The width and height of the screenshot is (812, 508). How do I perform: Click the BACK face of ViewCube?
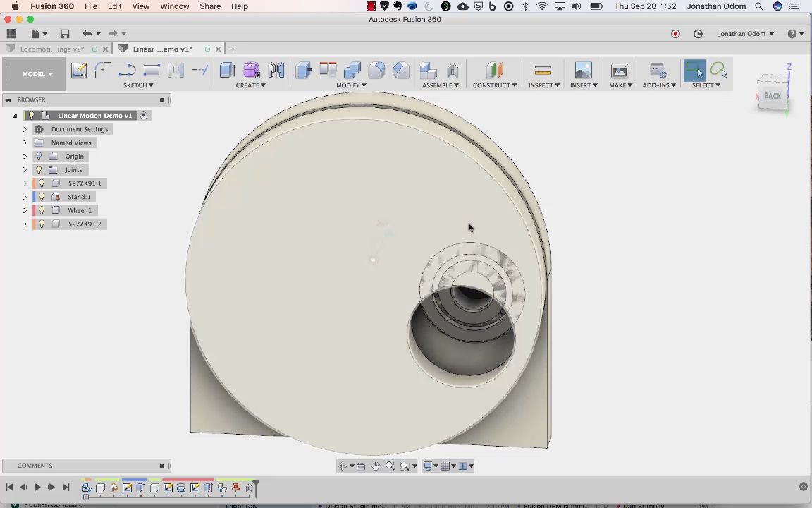point(772,95)
